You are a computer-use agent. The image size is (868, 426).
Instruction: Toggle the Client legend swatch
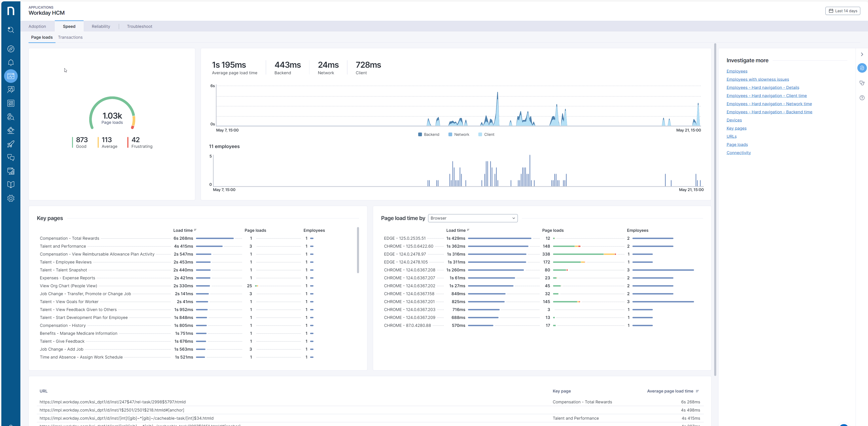pos(480,134)
